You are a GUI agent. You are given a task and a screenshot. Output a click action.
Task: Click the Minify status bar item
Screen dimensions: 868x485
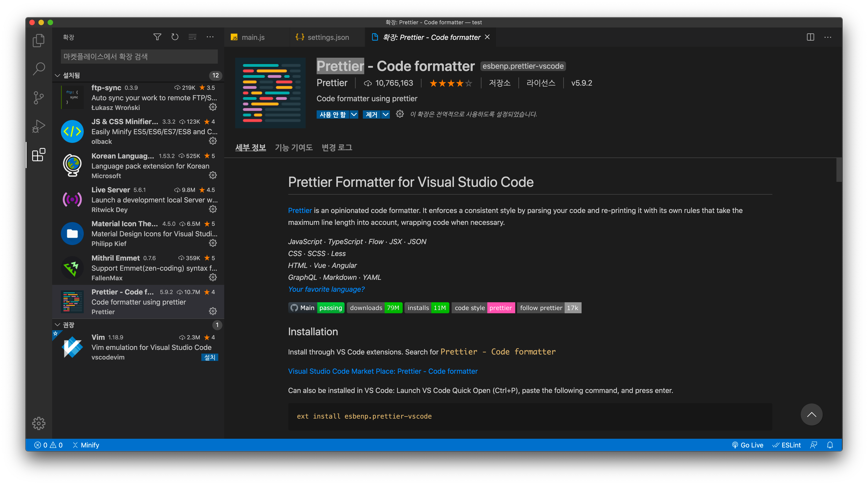[86, 445]
